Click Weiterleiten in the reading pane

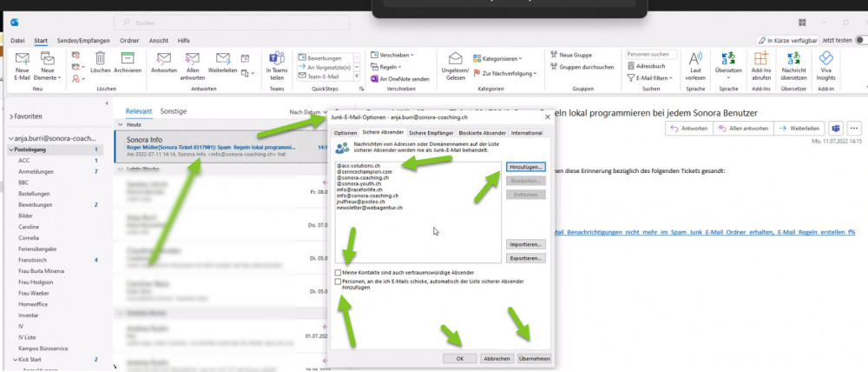800,128
